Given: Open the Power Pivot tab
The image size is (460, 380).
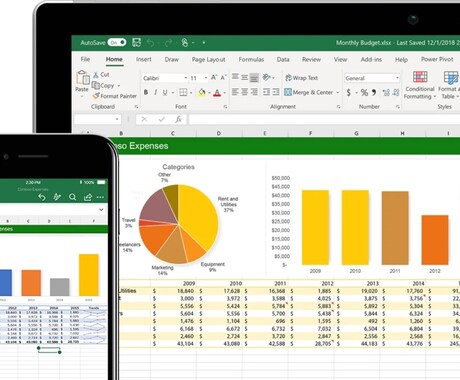Looking at the screenshot, I should (x=437, y=59).
